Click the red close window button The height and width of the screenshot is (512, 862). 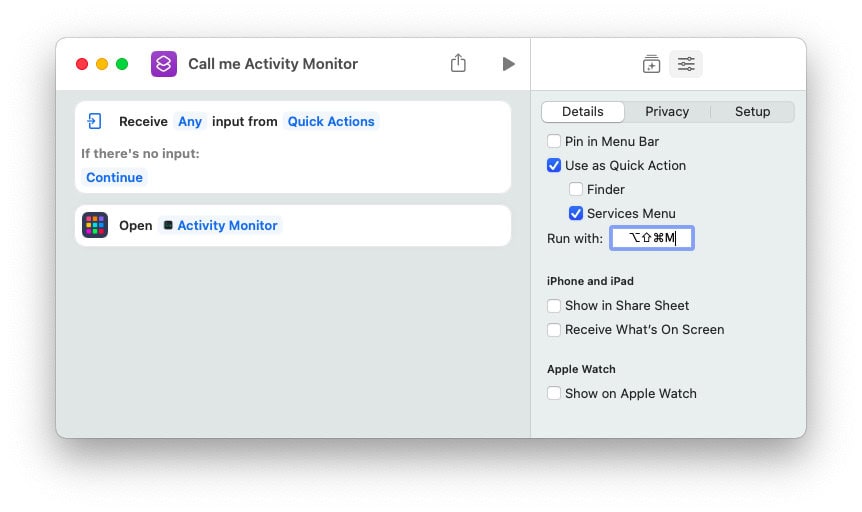[x=82, y=64]
